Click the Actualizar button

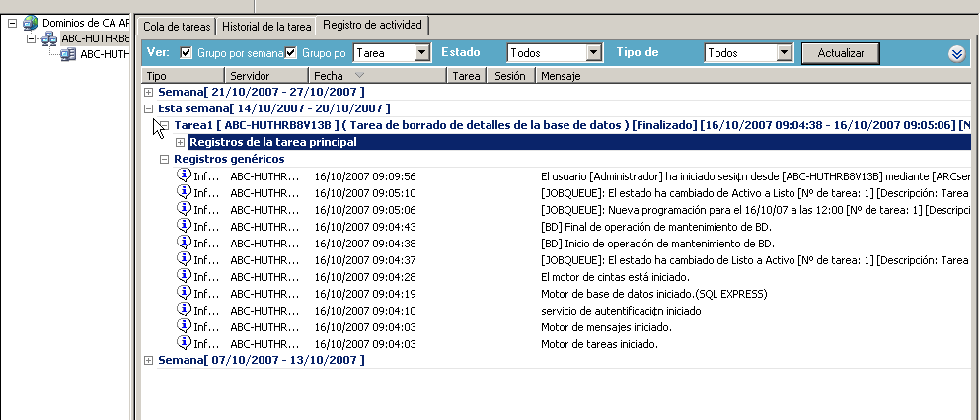[x=841, y=53]
